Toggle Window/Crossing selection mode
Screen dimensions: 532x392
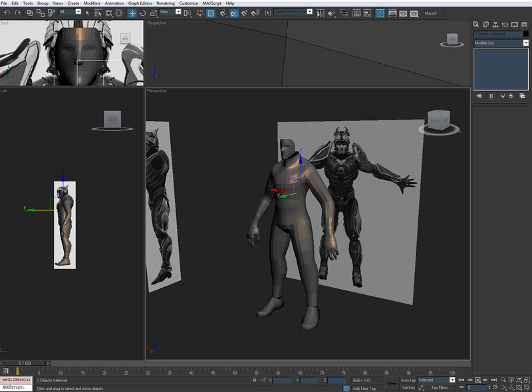pyautogui.click(x=120, y=13)
